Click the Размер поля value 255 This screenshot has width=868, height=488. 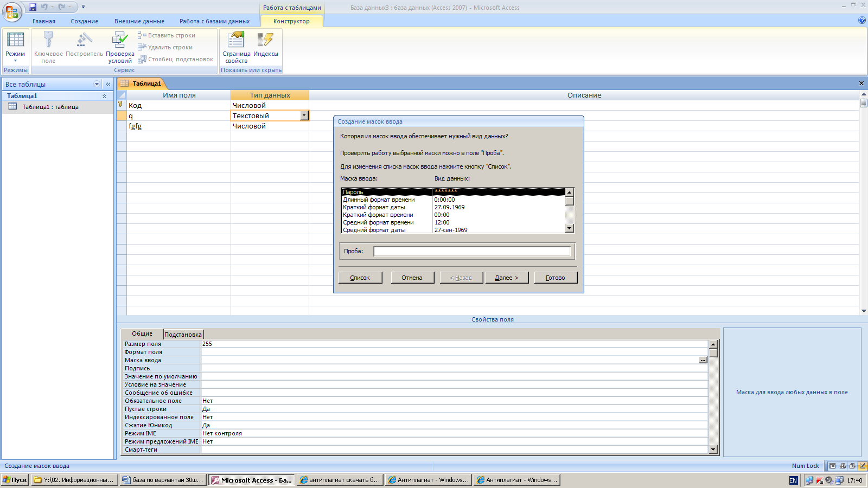[x=455, y=344]
